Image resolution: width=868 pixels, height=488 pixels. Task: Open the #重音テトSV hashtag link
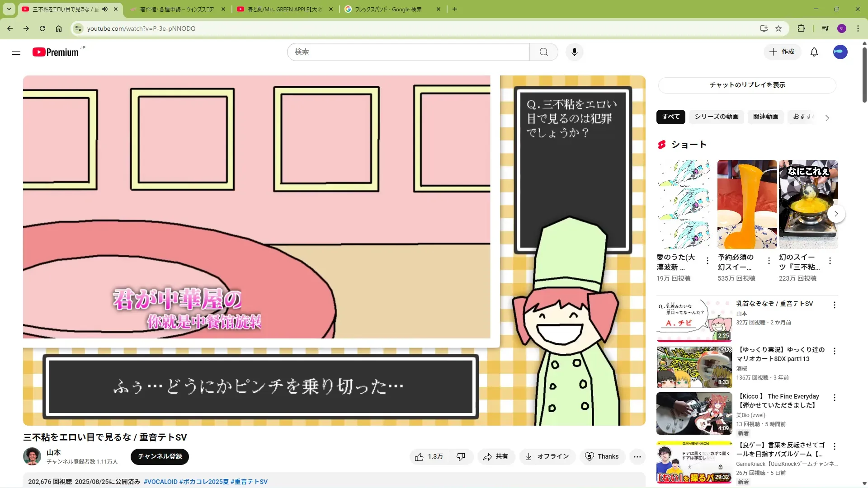(249, 482)
